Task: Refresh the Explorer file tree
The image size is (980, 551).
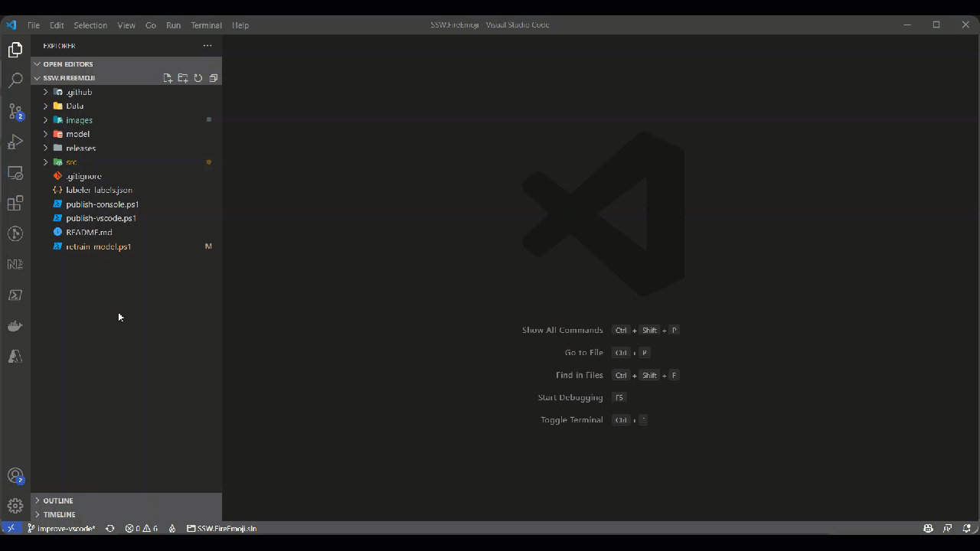Action: coord(198,78)
